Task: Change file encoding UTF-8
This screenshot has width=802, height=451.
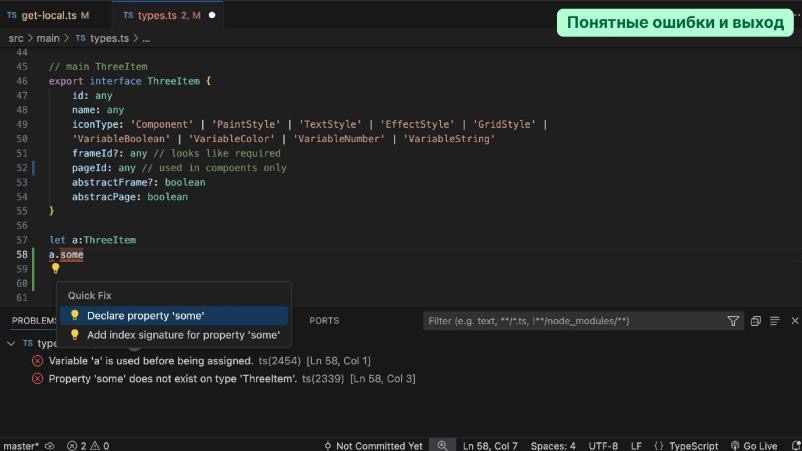Action: click(603, 446)
